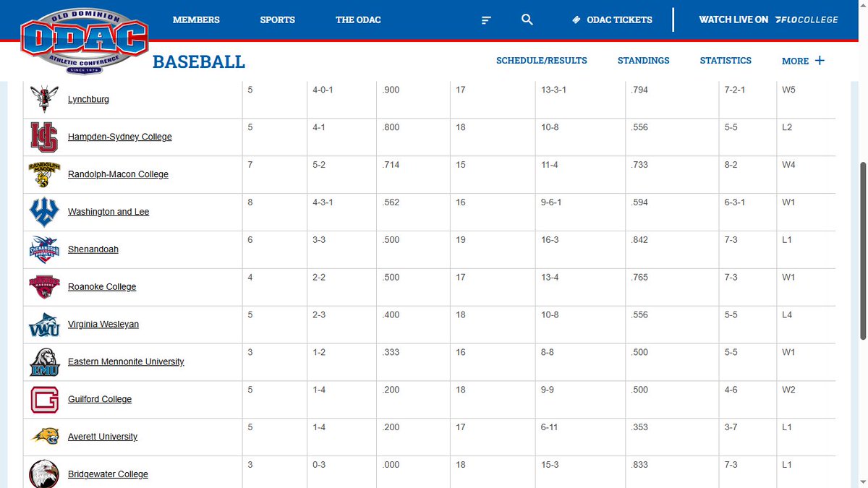
Task: Select Shenandoah's 16-3 overall record
Action: tap(550, 240)
